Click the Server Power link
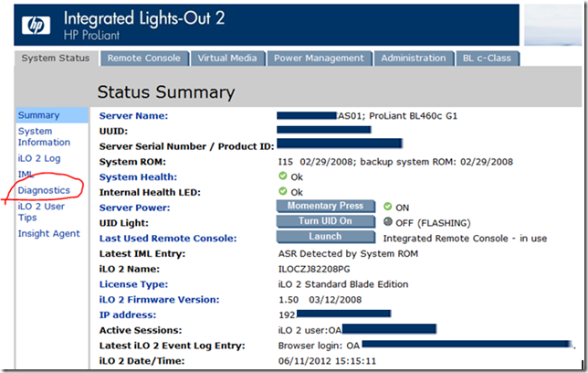This screenshot has height=373, width=588. click(x=134, y=208)
